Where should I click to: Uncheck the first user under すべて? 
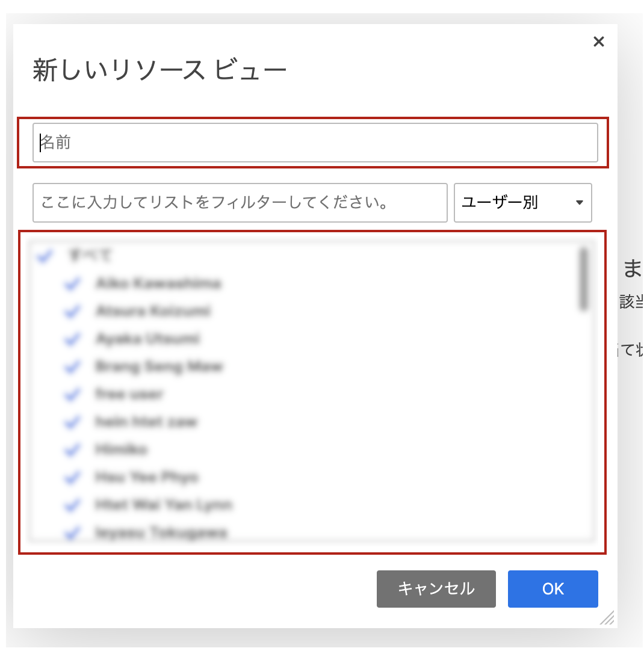72,283
